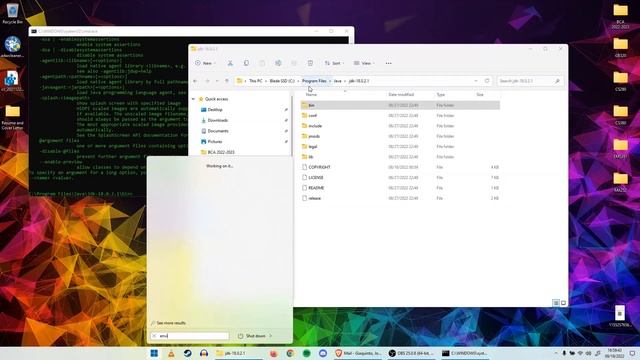Switch to OBS window on taskbar

coord(412,353)
